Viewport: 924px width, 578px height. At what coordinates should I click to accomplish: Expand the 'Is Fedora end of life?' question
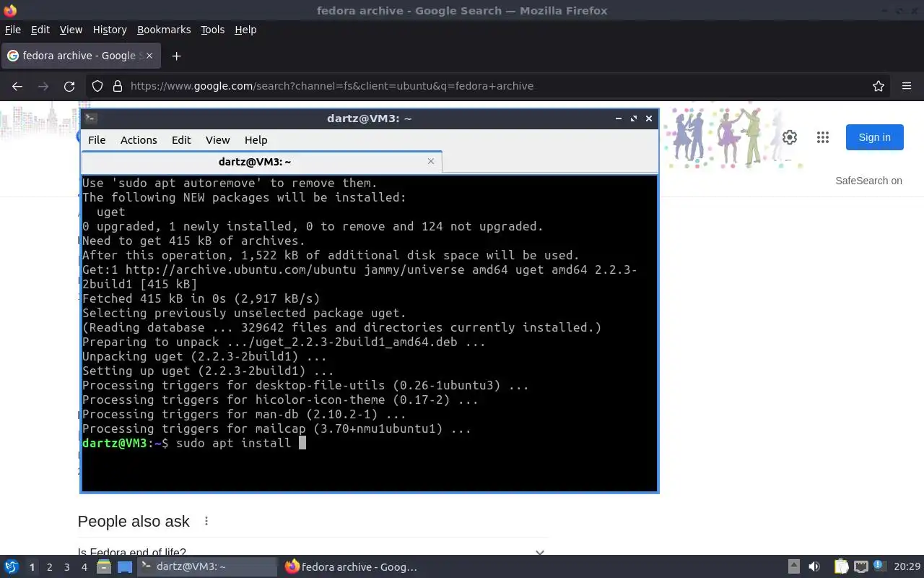pyautogui.click(x=312, y=553)
